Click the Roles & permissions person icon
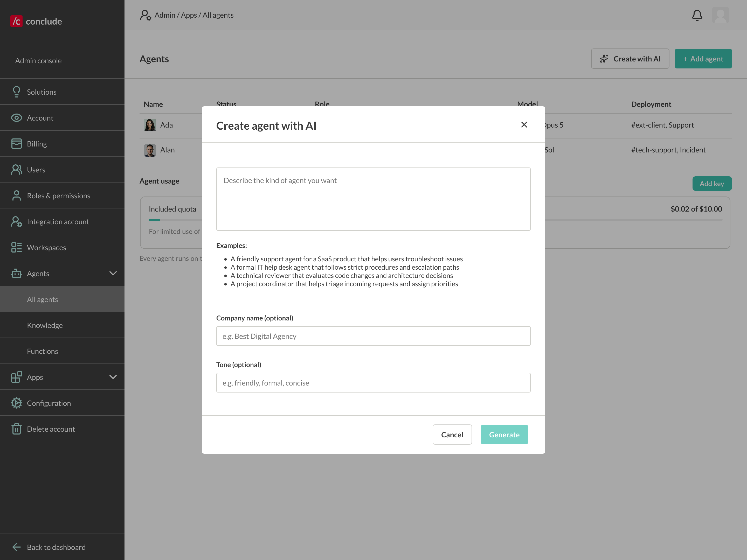The height and width of the screenshot is (560, 747). coord(16,195)
